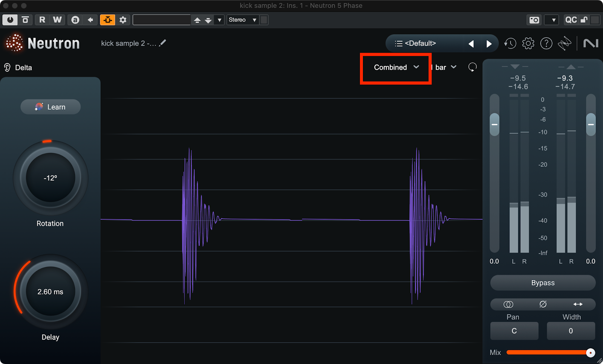Open the Stereo channel dropdown
Image resolution: width=603 pixels, height=364 pixels.
242,20
